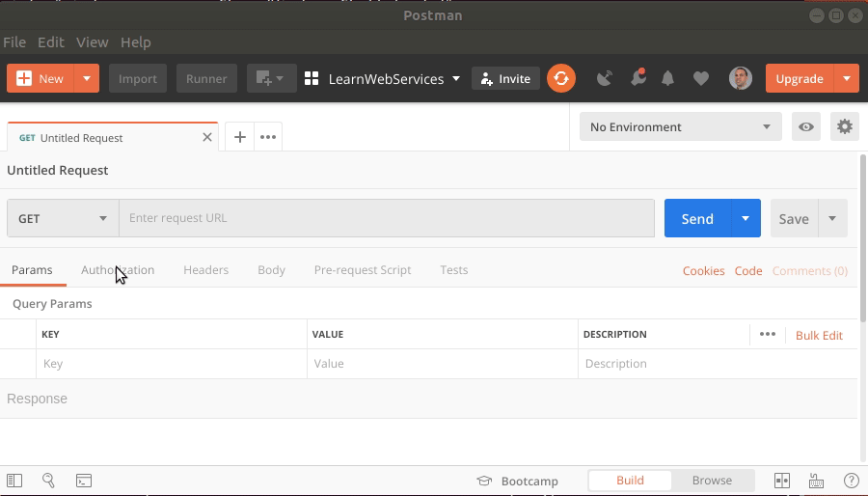Open the notifications bell
The image size is (868, 496).
[x=667, y=78]
